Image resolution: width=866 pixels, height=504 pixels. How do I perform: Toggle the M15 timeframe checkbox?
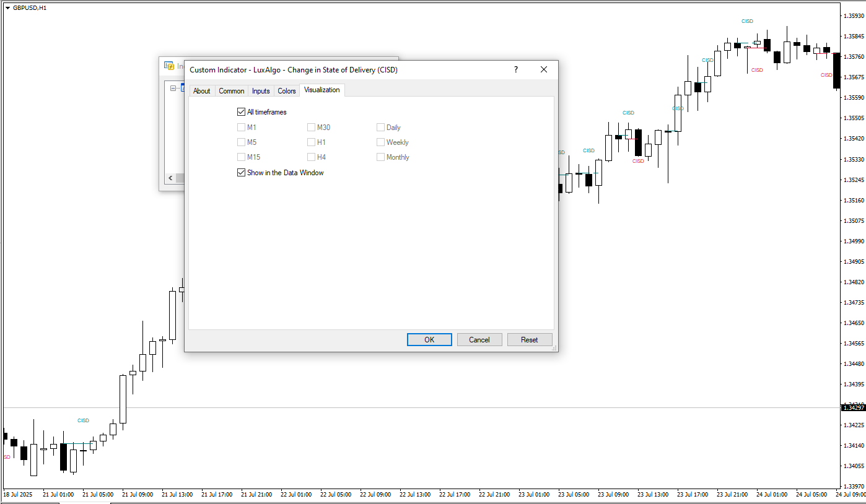[242, 157]
